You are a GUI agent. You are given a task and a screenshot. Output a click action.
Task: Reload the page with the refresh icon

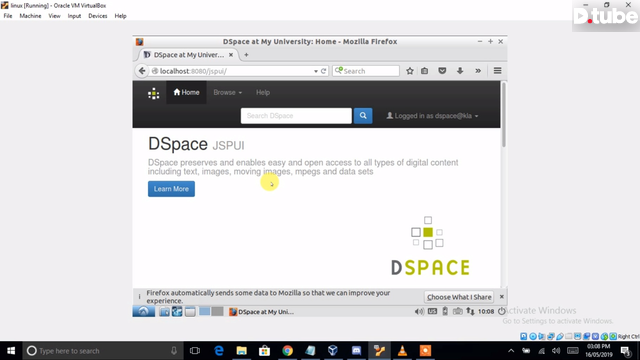[323, 71]
